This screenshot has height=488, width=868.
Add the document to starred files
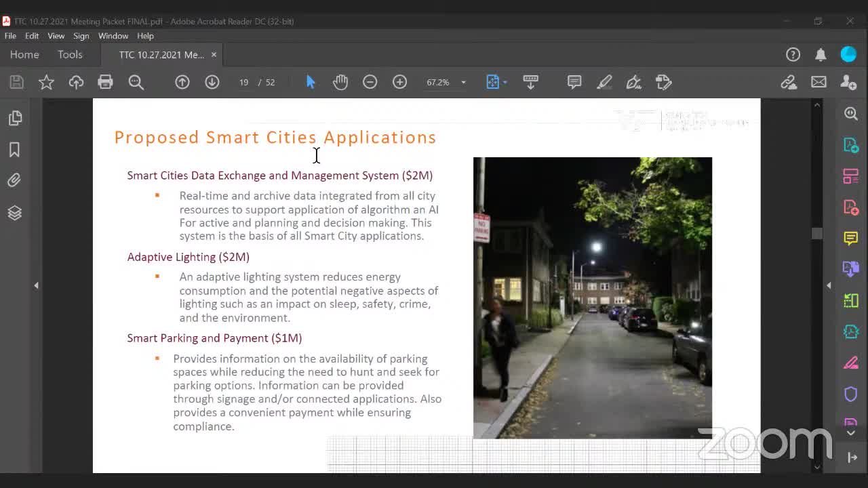tap(46, 82)
